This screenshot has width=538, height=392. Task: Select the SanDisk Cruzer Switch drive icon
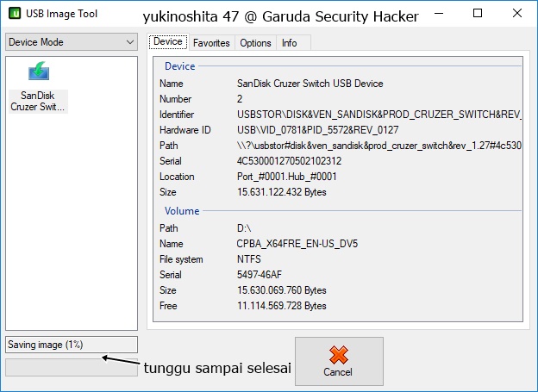pyautogui.click(x=38, y=73)
